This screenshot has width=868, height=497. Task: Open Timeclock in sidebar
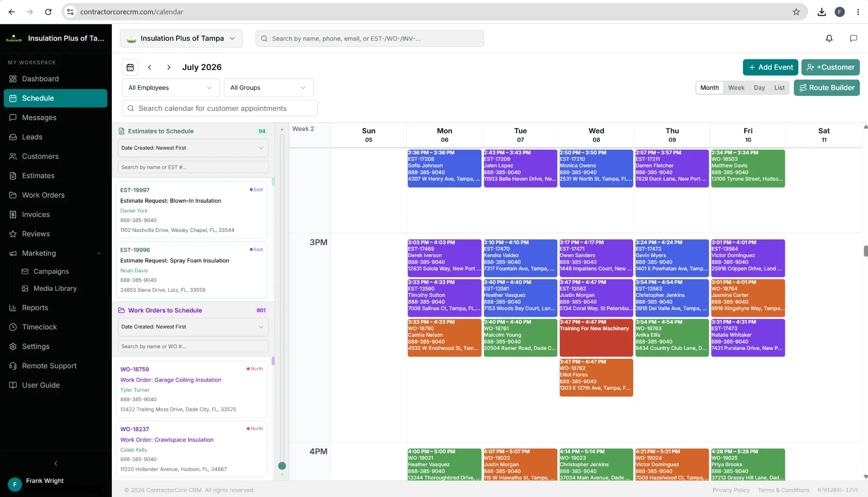(x=56, y=327)
